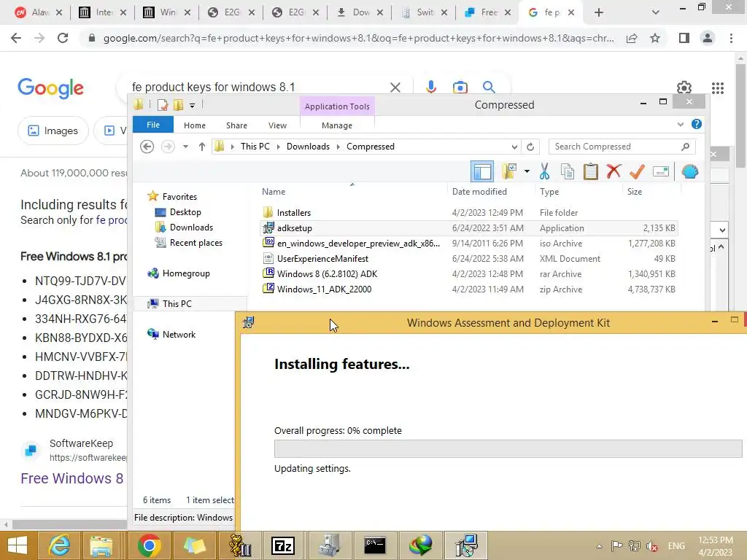Open Internet Explorer from taskbar
The width and height of the screenshot is (747, 560).
pyautogui.click(x=60, y=545)
